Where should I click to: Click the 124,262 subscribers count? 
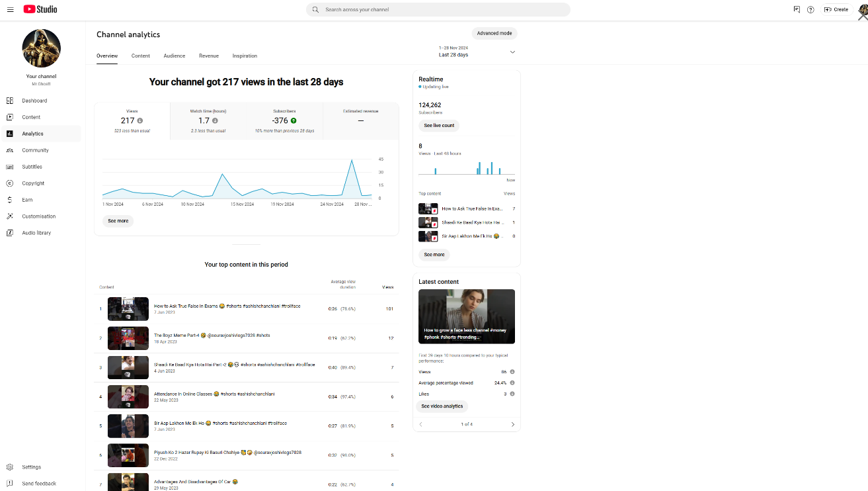[x=430, y=105]
